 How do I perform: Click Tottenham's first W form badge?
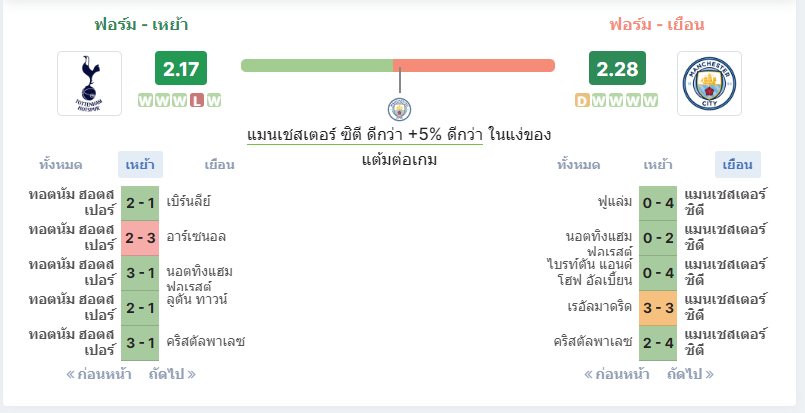(x=145, y=101)
